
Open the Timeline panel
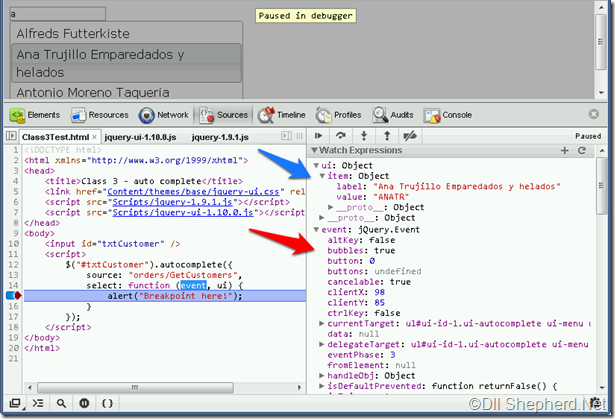tap(281, 115)
